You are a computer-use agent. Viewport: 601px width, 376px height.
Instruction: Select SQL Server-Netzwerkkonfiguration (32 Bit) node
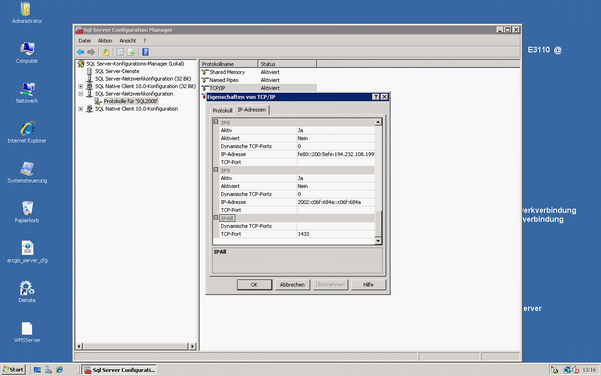point(143,79)
